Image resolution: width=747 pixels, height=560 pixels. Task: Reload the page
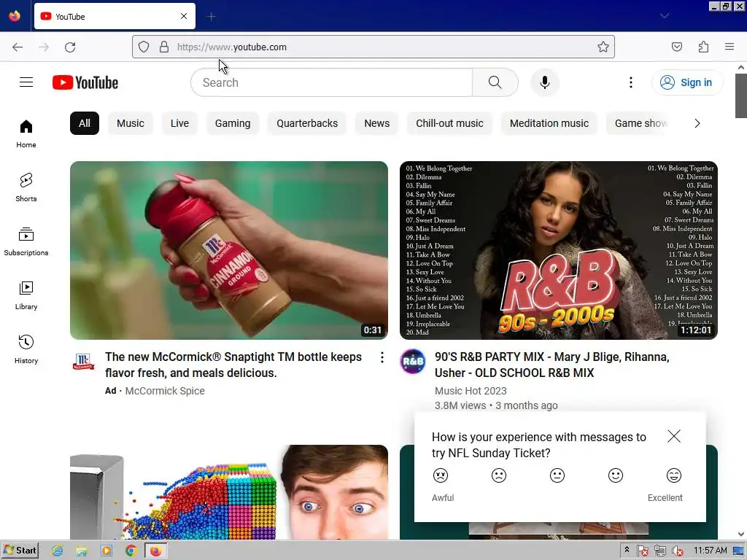point(70,47)
